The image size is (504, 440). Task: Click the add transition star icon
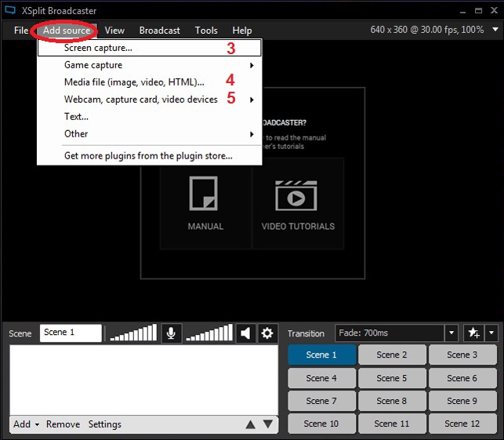[472, 333]
